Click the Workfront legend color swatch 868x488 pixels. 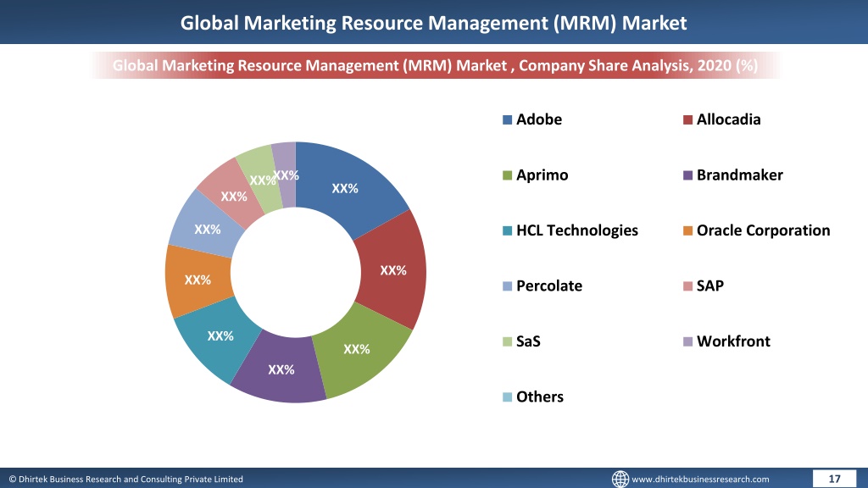pos(687,341)
